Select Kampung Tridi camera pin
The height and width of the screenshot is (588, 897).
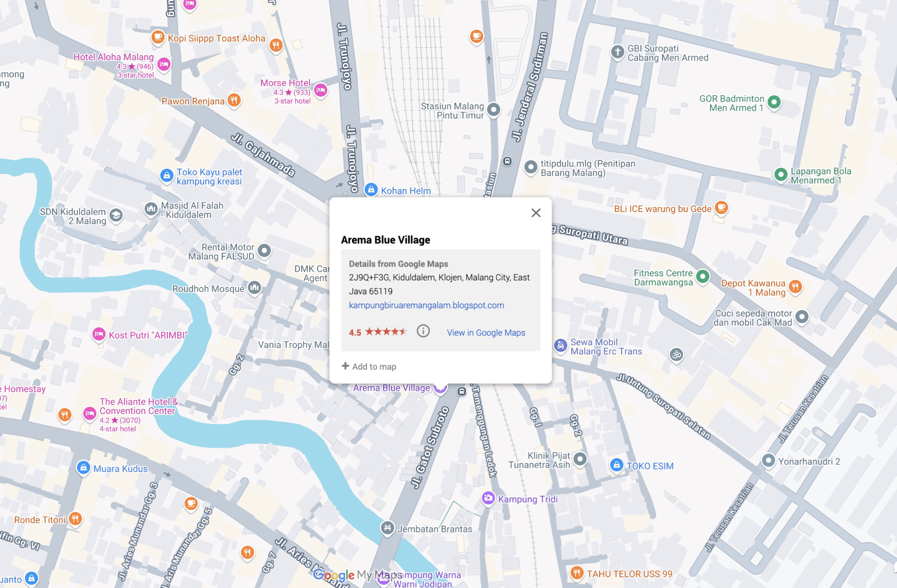(x=488, y=498)
